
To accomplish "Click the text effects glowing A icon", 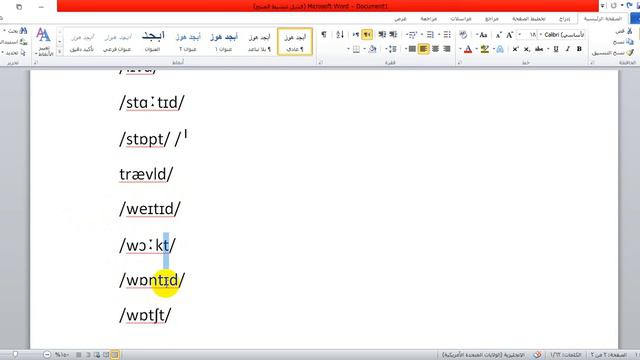I will click(500, 49).
